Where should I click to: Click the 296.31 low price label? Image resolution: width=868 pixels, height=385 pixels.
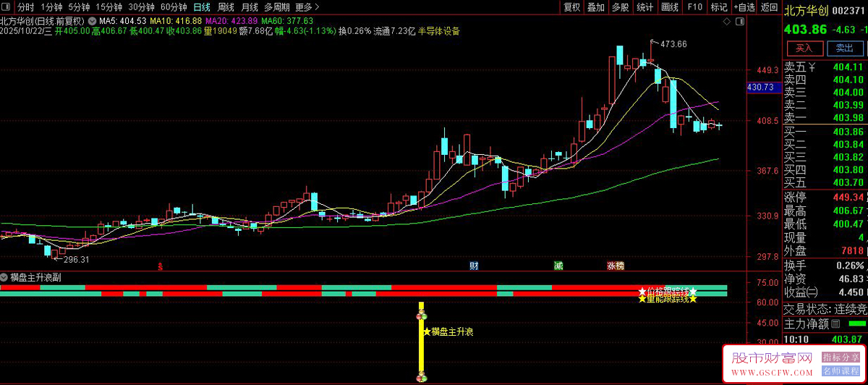click(77, 260)
